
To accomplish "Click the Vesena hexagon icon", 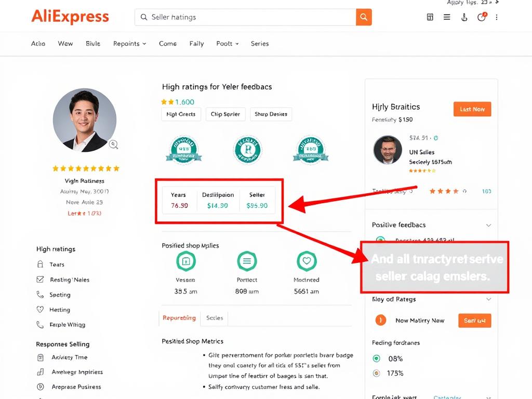I will [185, 261].
